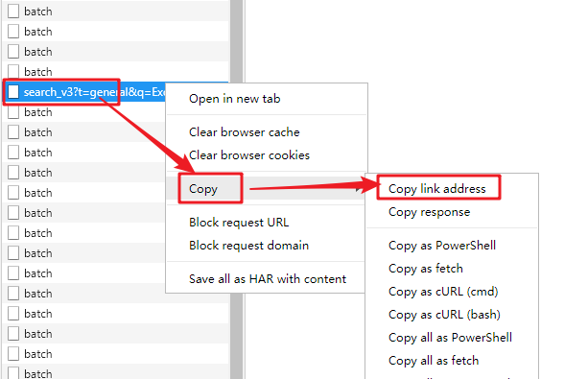
Task: Click the network list vertical scrollbar
Action: pos(236,190)
